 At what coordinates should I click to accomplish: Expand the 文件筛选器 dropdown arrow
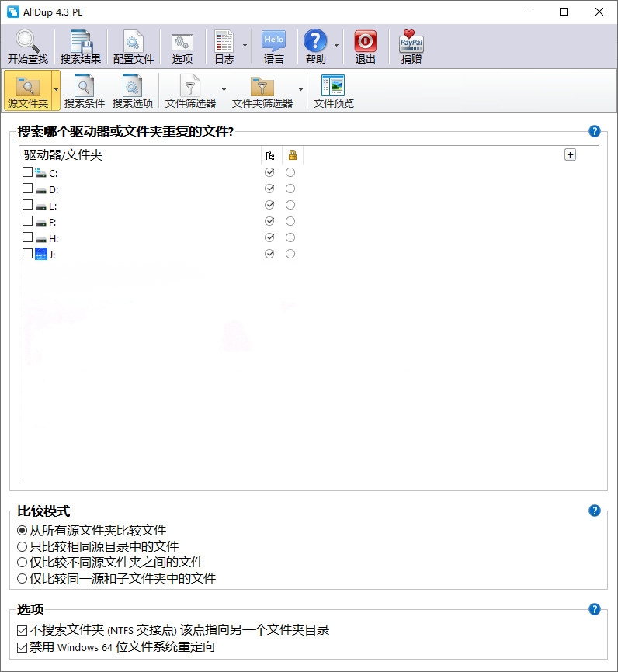pos(224,90)
